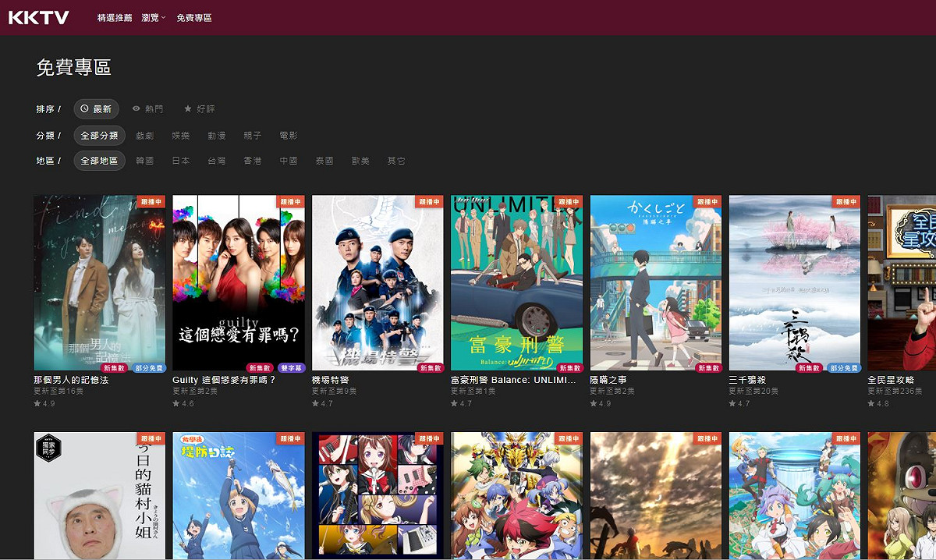Open 那個男人的記憶法 poster
Screen dimensions: 936x560
point(100,282)
